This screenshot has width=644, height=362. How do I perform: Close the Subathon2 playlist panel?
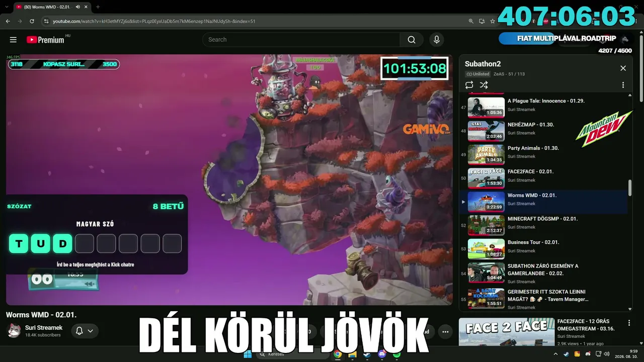pyautogui.click(x=623, y=68)
